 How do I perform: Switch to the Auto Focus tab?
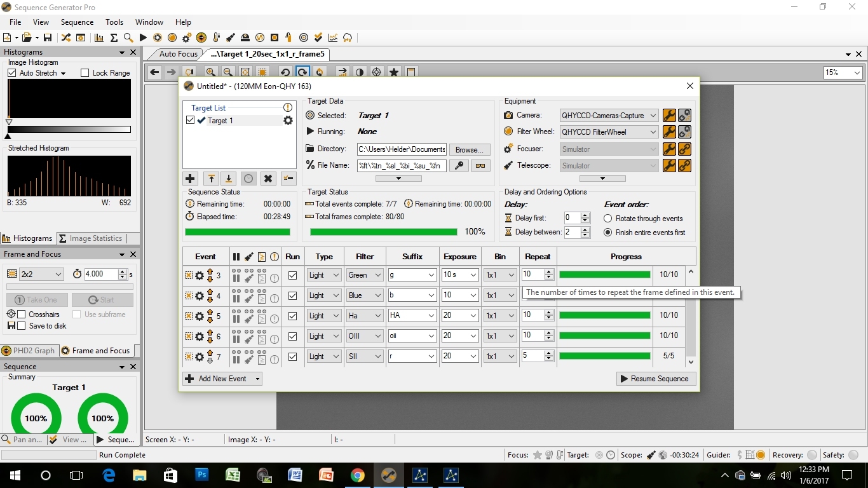pyautogui.click(x=178, y=54)
